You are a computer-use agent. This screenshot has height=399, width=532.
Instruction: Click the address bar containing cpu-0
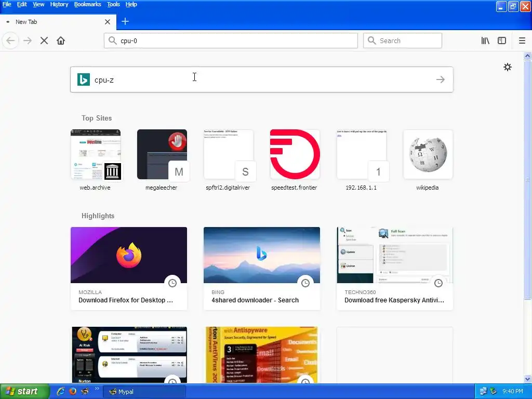(231, 41)
